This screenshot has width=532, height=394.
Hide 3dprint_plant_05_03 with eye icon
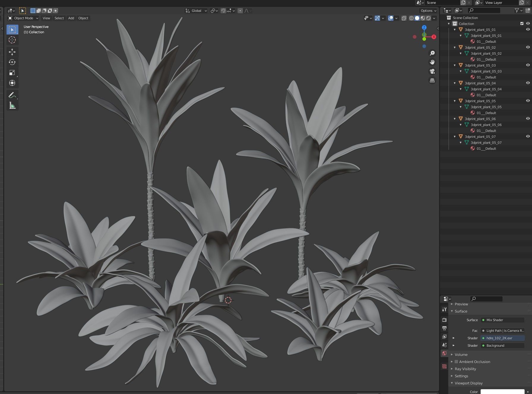tap(528, 65)
